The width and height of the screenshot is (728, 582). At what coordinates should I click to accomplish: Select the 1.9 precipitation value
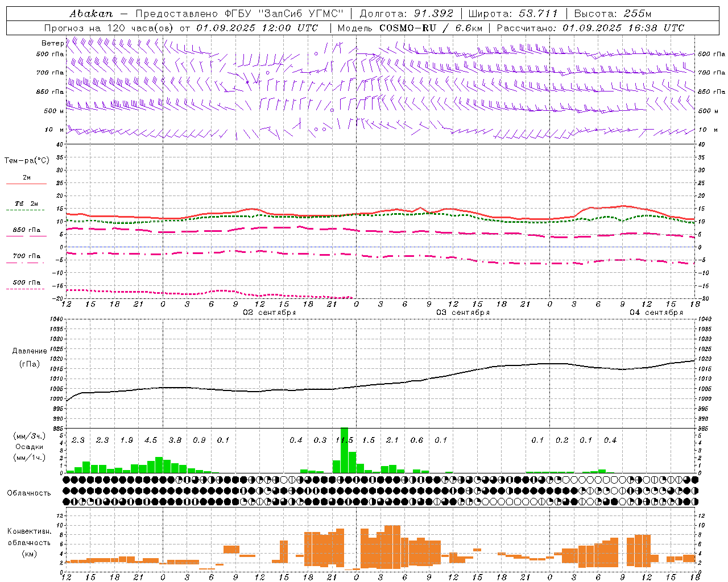[127, 440]
